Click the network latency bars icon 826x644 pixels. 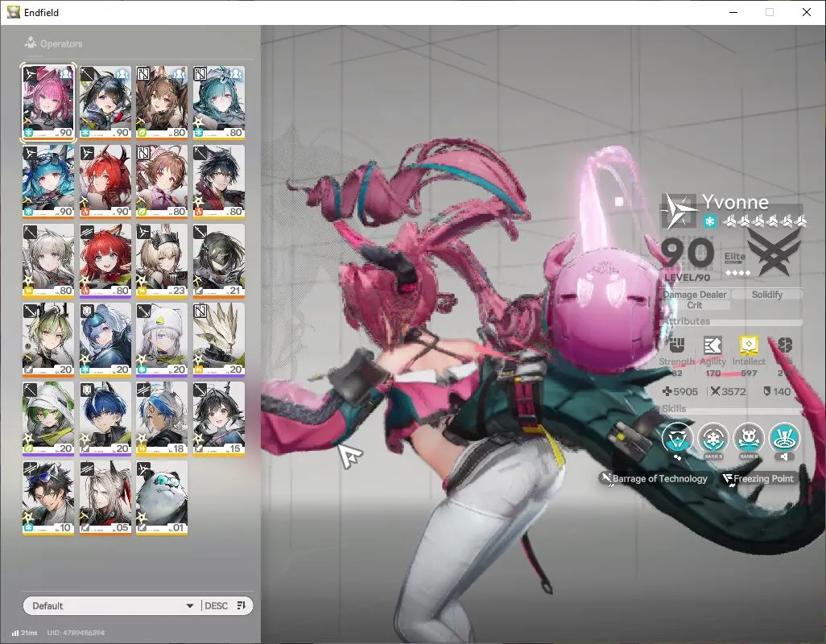(15, 633)
